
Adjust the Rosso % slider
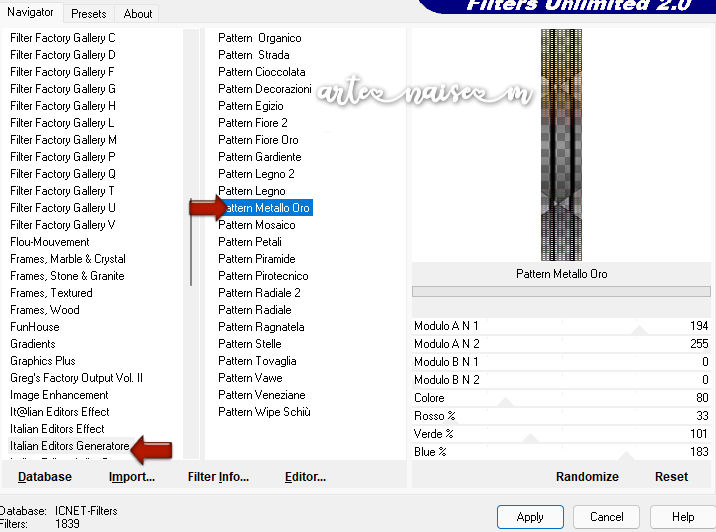(561, 416)
